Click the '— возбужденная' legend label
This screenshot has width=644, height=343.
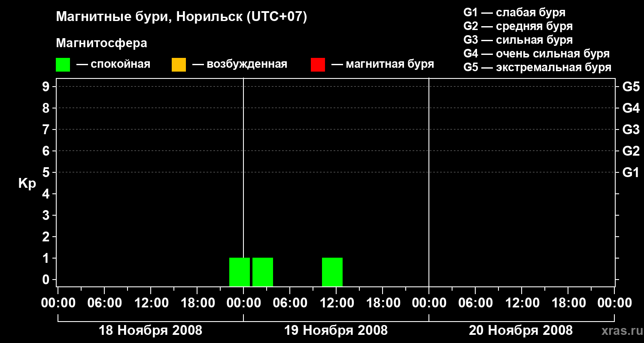[240, 64]
